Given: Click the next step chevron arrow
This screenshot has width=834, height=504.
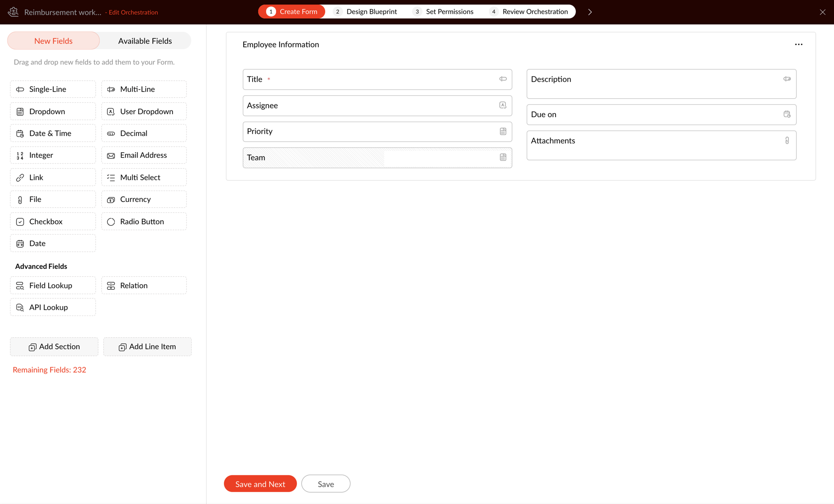Looking at the screenshot, I should point(590,12).
